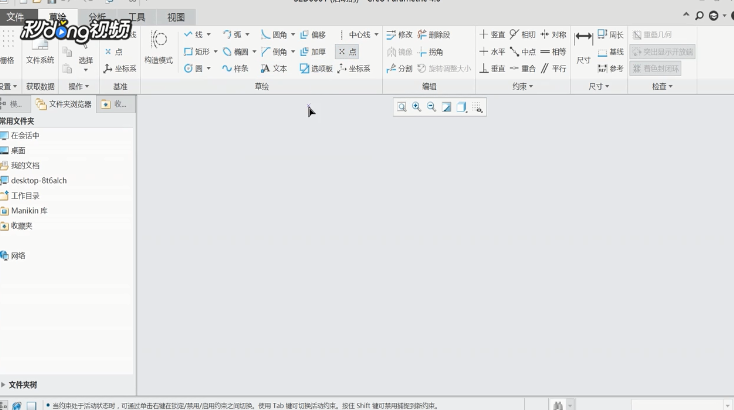Open the 选项板 (Palette) tool
Screen dimensions: 734x410
pos(316,68)
